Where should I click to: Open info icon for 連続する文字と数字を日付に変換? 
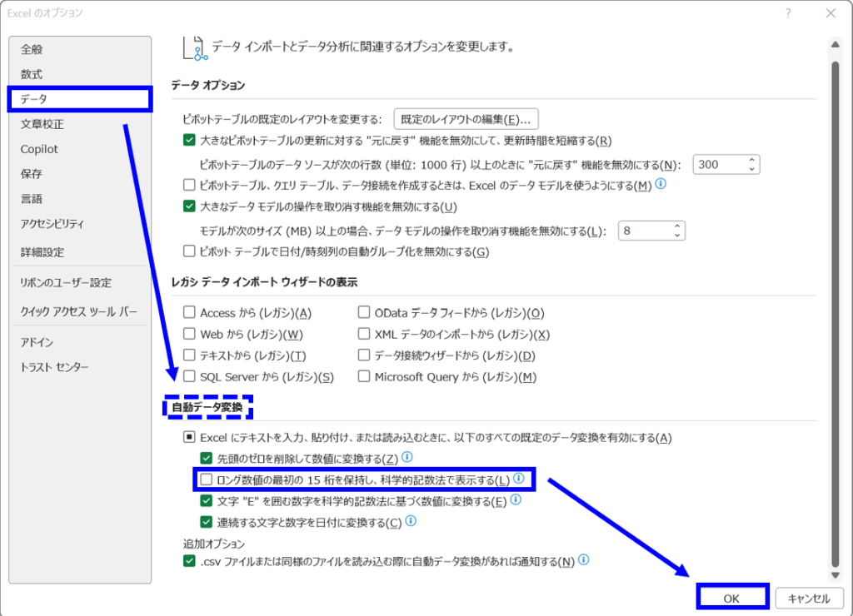click(411, 521)
